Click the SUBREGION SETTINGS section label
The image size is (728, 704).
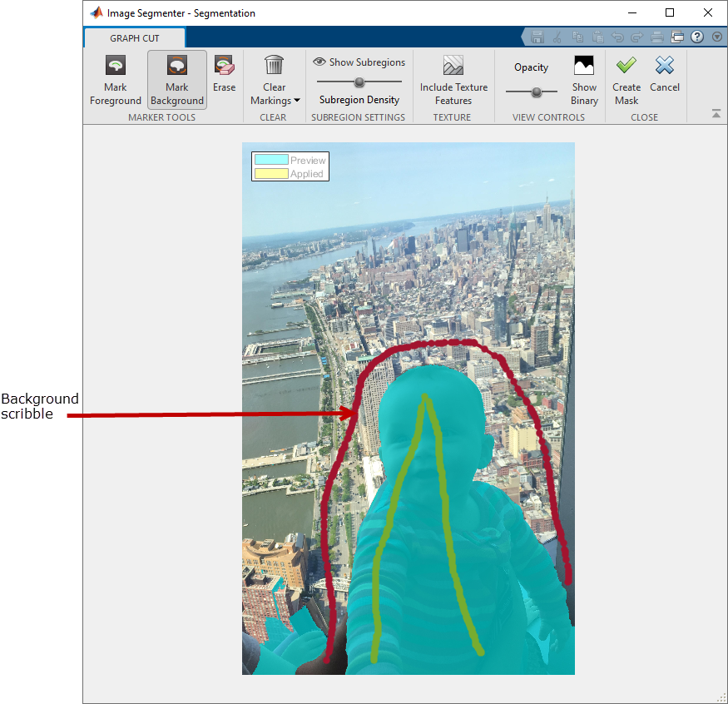tap(358, 117)
